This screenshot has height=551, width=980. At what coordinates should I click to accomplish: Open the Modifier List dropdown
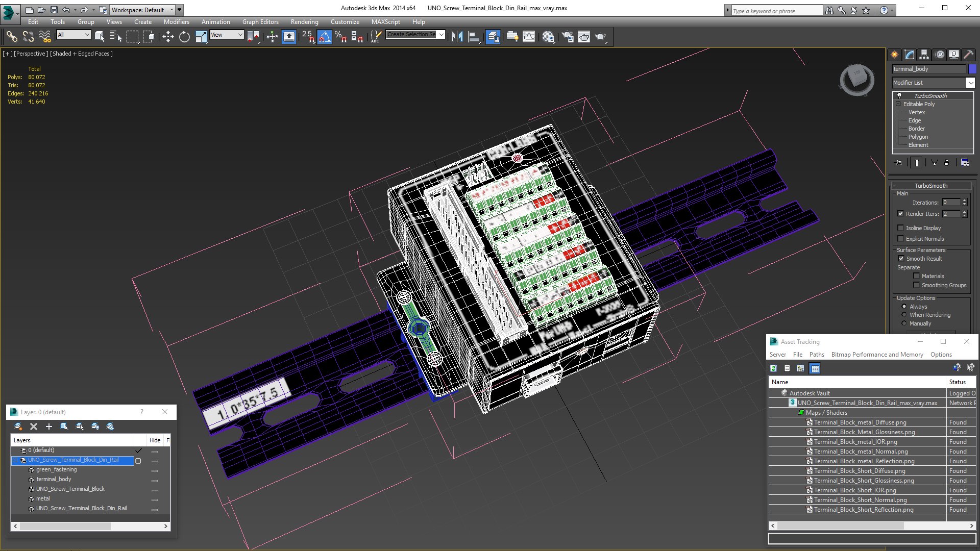970,83
